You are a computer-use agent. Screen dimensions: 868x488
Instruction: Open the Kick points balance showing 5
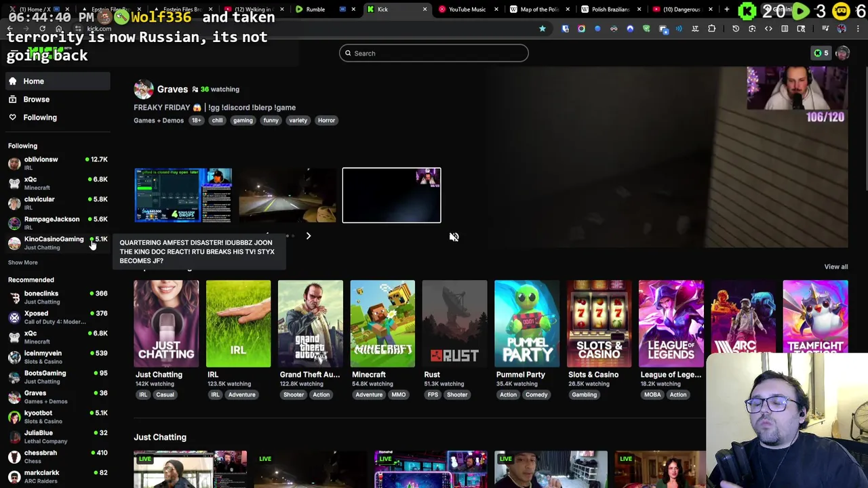click(821, 53)
